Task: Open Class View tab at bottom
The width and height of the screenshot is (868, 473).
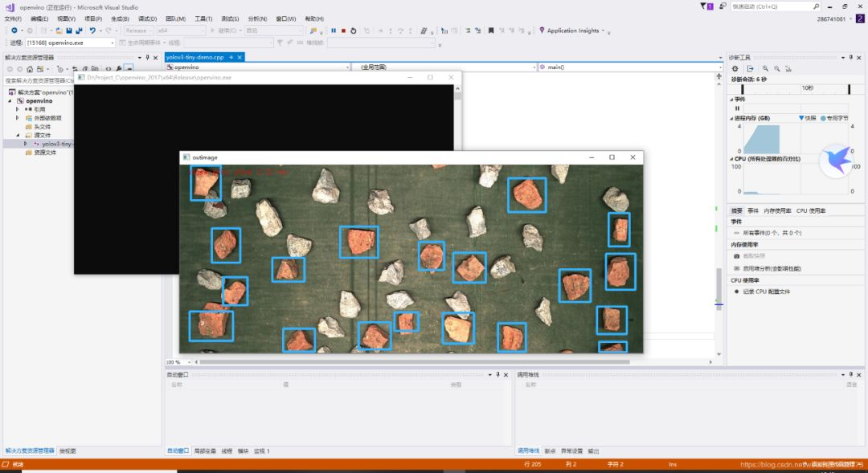Action: coord(68,451)
